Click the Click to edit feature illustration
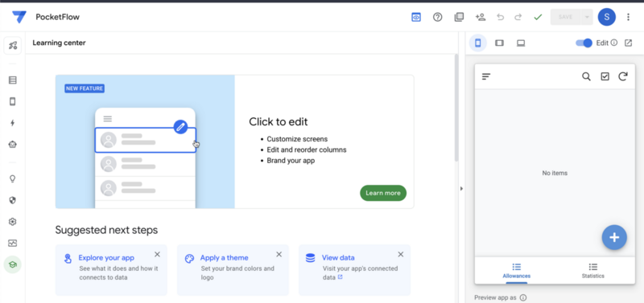This screenshot has height=303, width=644. click(x=145, y=141)
